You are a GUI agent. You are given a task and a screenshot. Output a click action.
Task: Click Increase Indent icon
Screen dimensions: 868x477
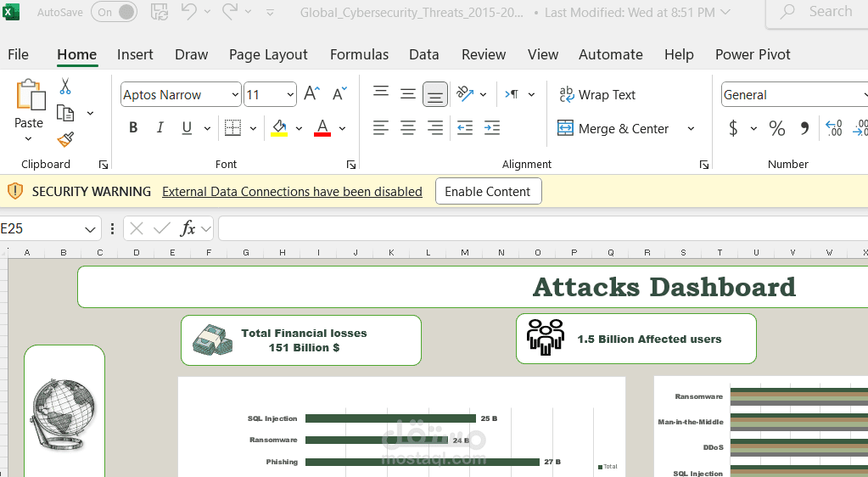tap(492, 128)
